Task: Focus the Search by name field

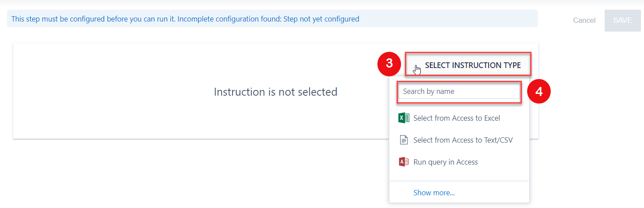Action: click(459, 92)
